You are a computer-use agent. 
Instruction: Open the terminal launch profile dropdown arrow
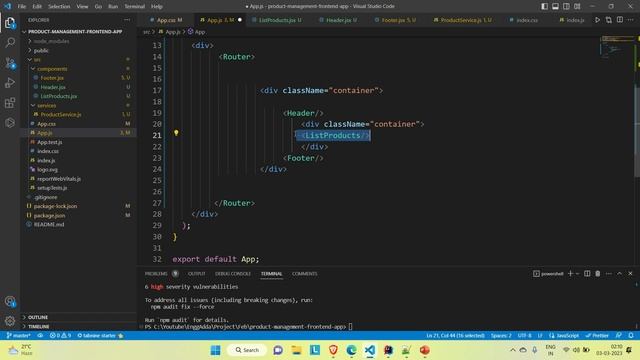tap(577, 273)
